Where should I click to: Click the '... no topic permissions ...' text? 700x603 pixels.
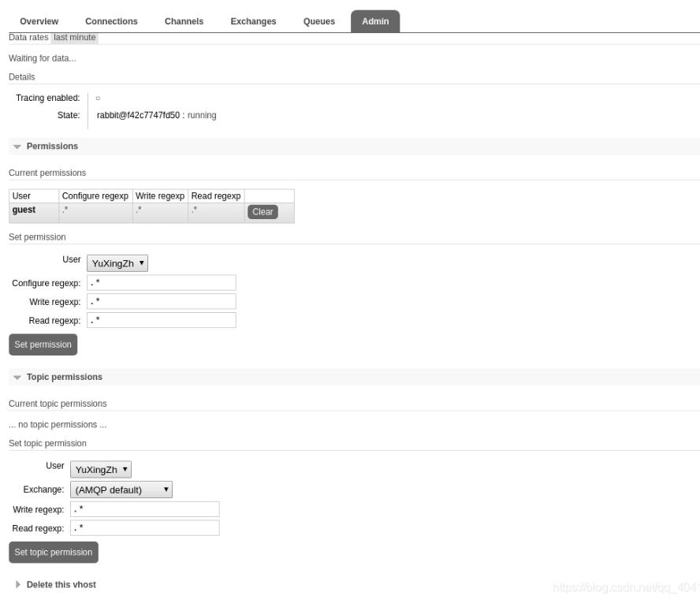(58, 425)
